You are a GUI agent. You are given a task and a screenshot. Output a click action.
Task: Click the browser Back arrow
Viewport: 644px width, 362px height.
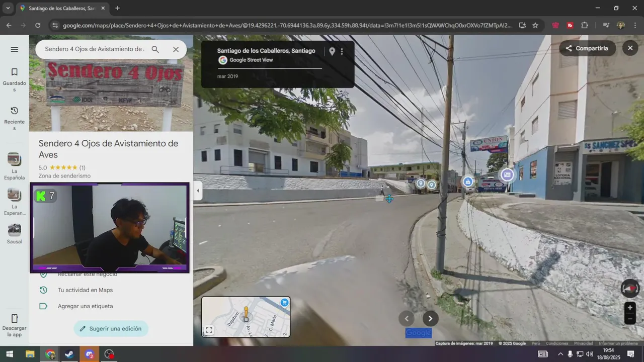[x=9, y=25]
